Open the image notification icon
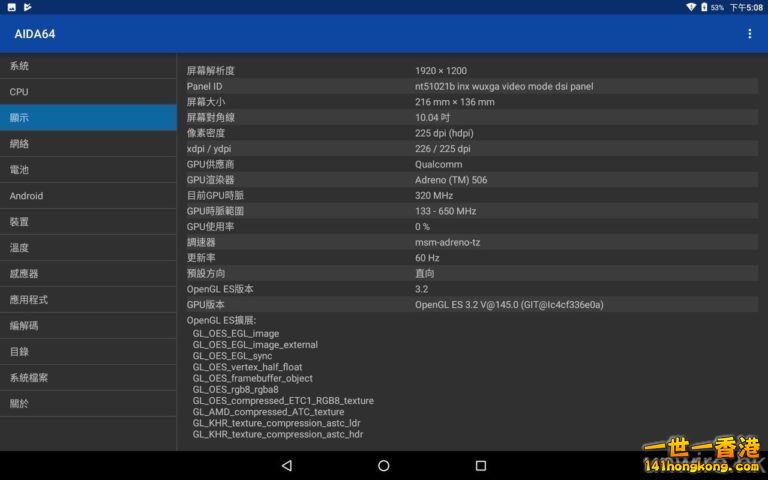 tap(12, 7)
